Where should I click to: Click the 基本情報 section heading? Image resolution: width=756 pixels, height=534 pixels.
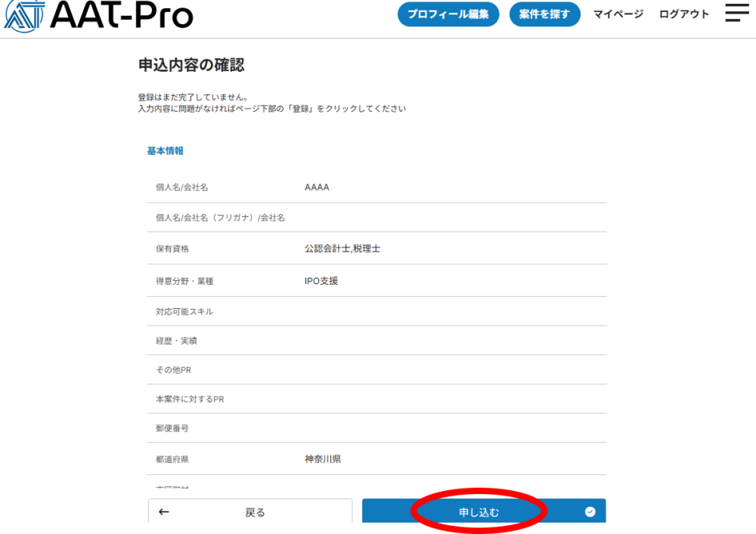coord(165,151)
